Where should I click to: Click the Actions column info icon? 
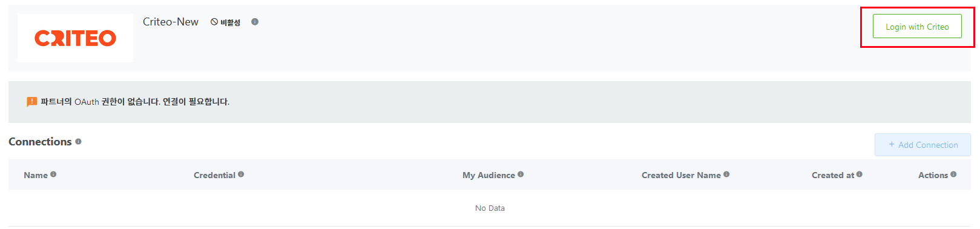(x=953, y=174)
